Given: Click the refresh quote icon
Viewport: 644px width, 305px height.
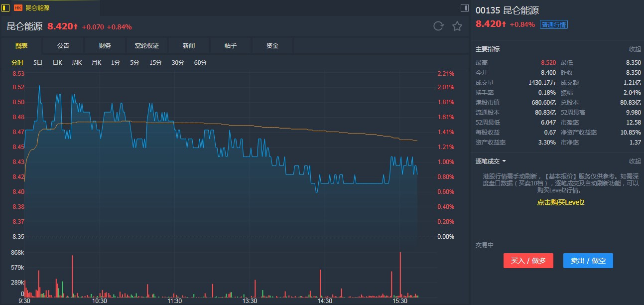Looking at the screenshot, I should pos(438,26).
